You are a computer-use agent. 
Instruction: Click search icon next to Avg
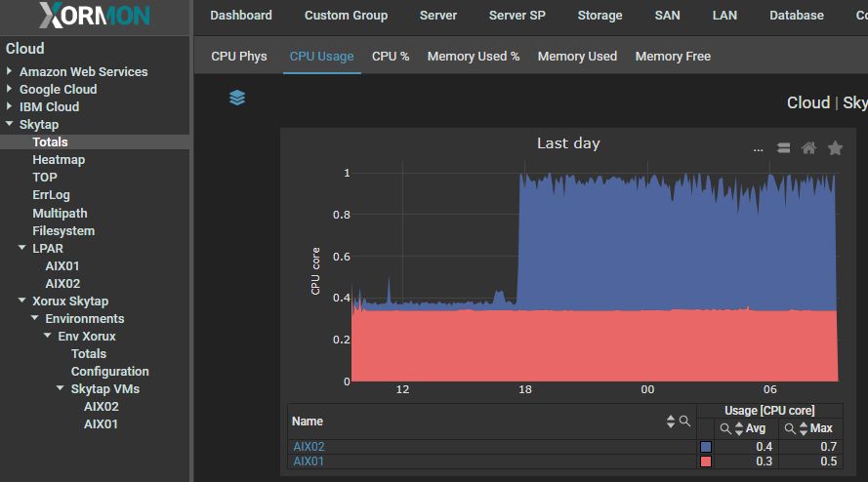[x=725, y=428]
